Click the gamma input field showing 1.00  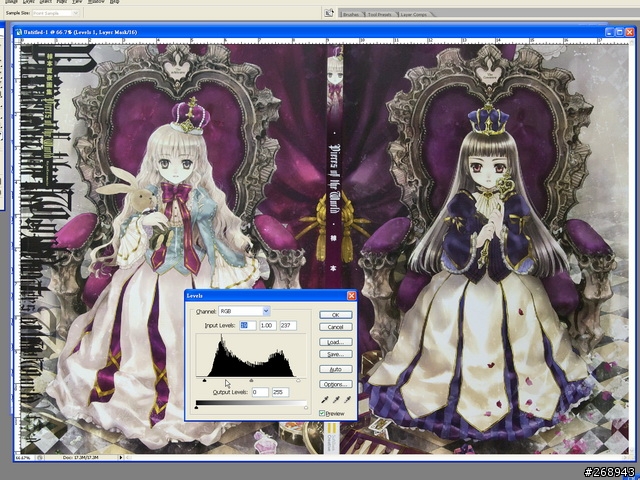coord(267,326)
